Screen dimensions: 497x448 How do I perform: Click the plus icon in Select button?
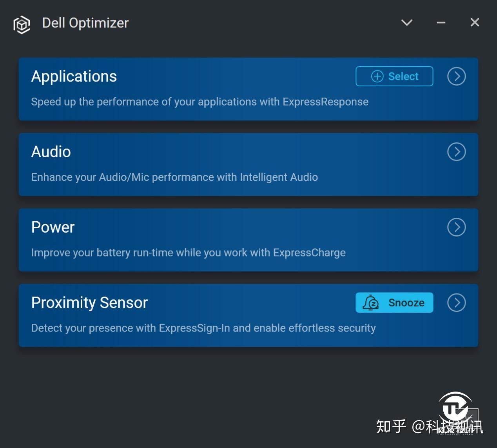pos(377,76)
